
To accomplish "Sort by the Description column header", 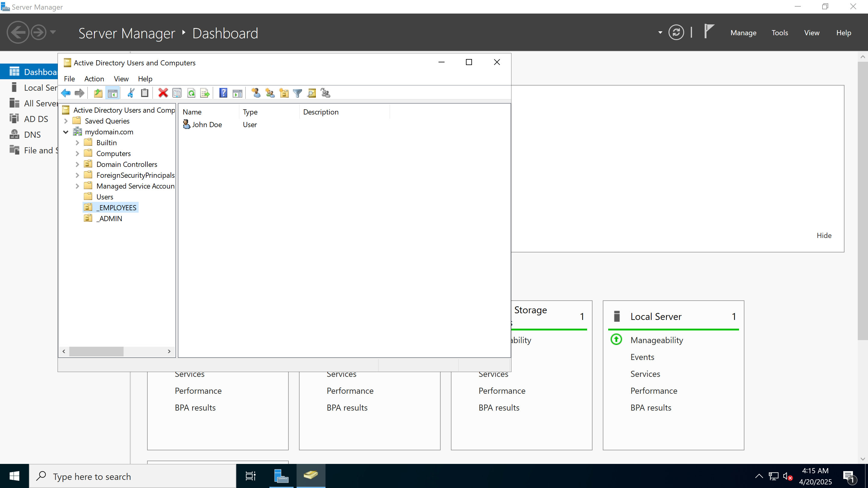I will [344, 112].
